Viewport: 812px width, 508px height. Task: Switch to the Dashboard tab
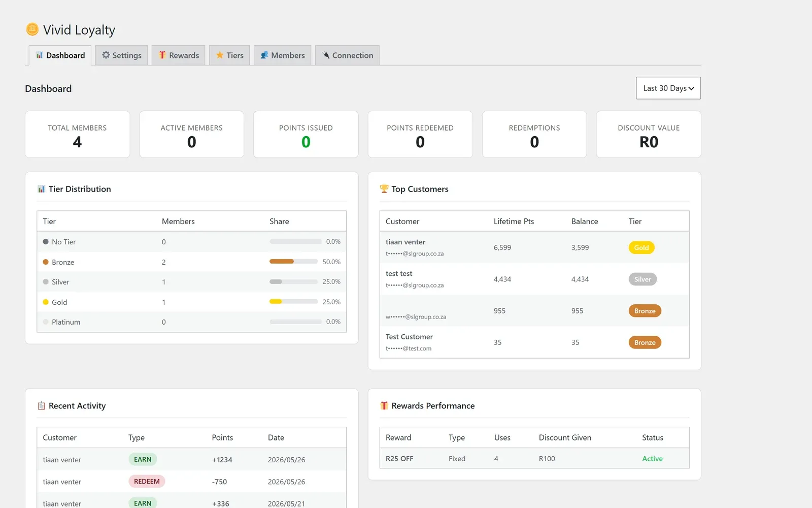pyautogui.click(x=60, y=55)
